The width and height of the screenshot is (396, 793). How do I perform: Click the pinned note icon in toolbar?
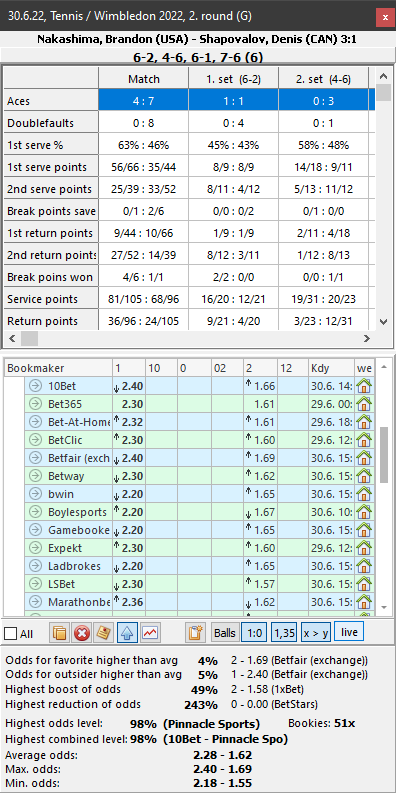(x=104, y=633)
